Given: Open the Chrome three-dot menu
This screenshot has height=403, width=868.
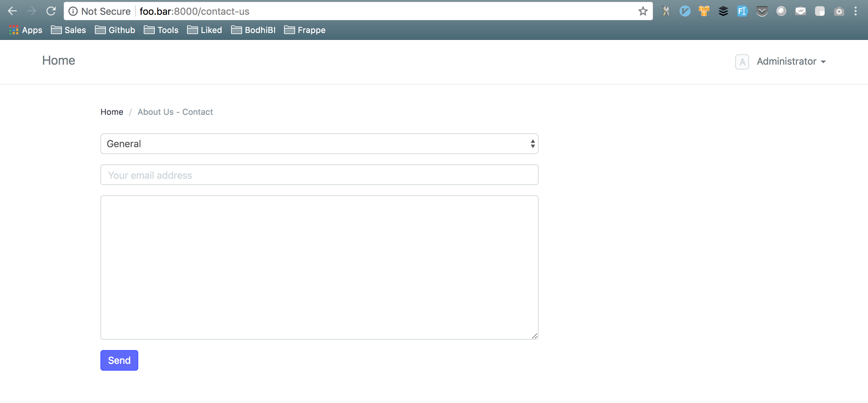Looking at the screenshot, I should (x=855, y=11).
